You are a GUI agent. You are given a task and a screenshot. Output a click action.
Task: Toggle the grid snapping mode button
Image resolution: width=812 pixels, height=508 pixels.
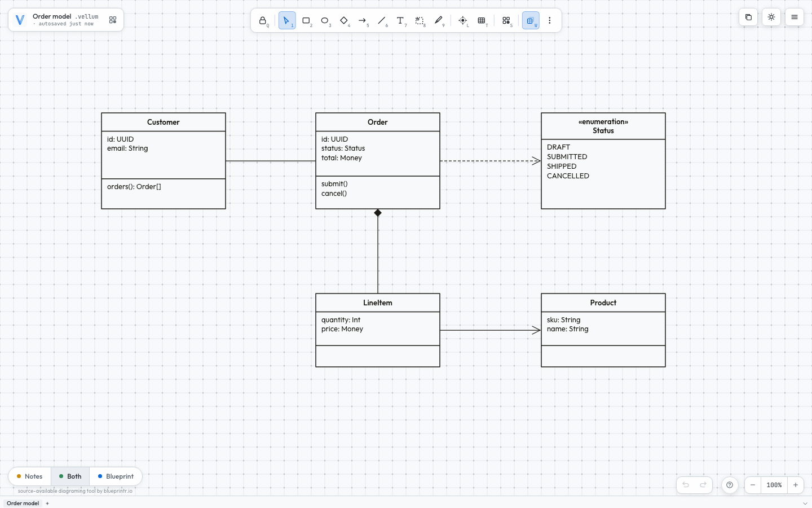531,21
